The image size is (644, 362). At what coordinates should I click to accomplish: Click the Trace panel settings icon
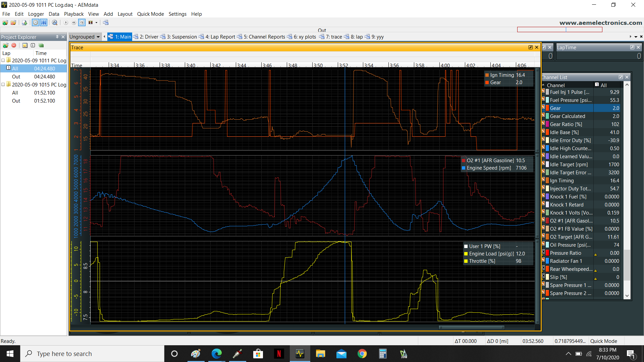coord(530,47)
